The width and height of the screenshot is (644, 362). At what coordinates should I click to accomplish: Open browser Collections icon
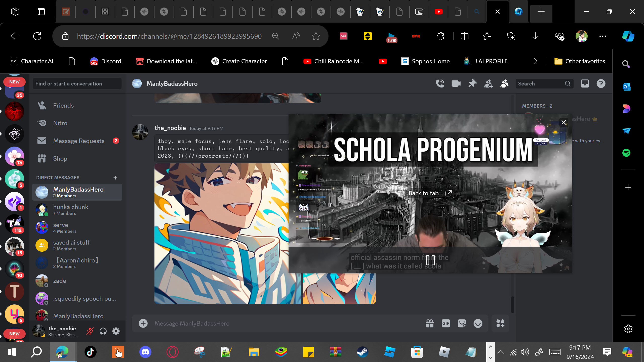click(511, 36)
